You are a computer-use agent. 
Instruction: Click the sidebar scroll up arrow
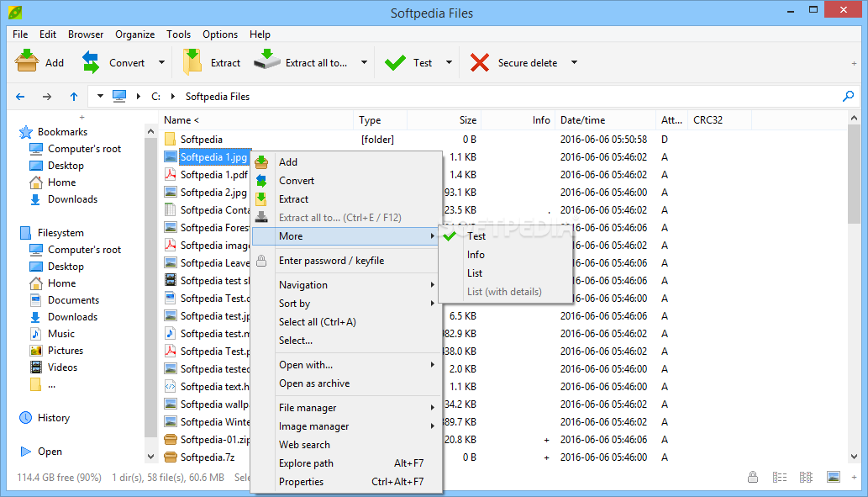click(x=151, y=131)
